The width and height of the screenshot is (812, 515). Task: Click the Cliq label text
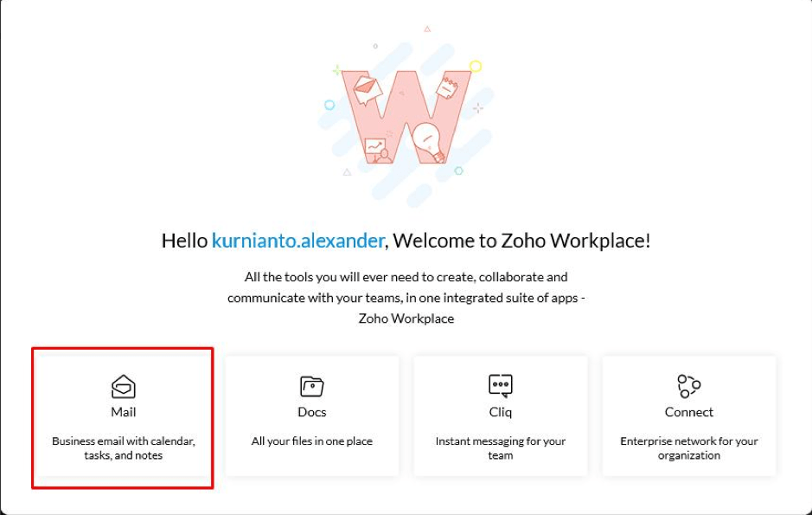tap(500, 412)
